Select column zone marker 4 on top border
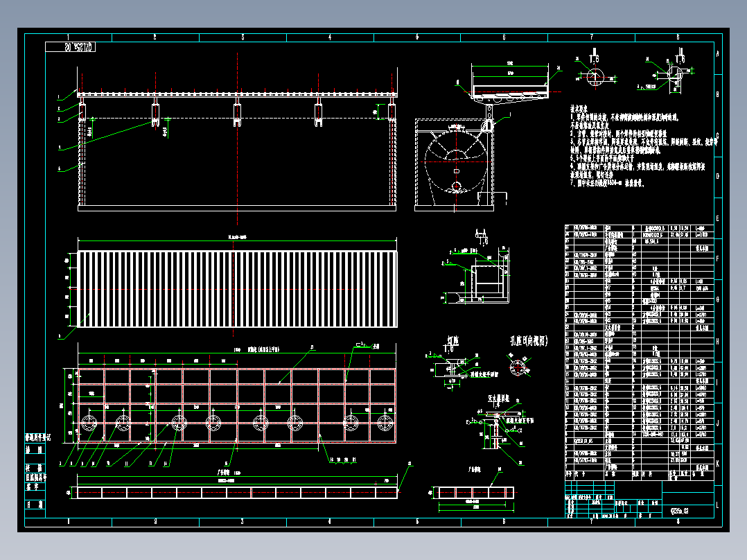 coord(330,37)
